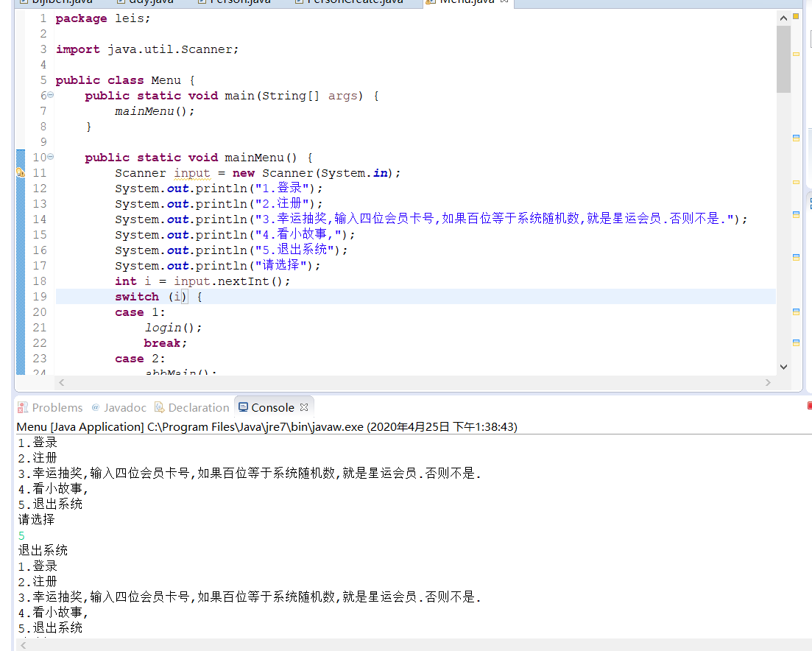Click 'int i = input.nextInt();' line
This screenshot has width=812, height=651.
202,281
